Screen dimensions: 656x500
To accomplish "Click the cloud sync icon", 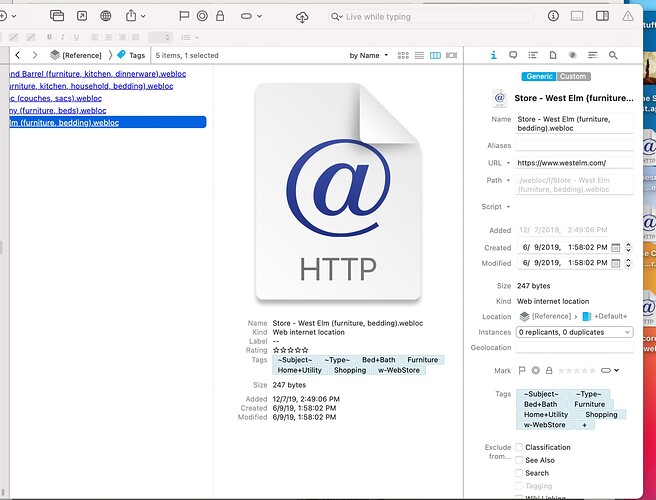I will 302,17.
